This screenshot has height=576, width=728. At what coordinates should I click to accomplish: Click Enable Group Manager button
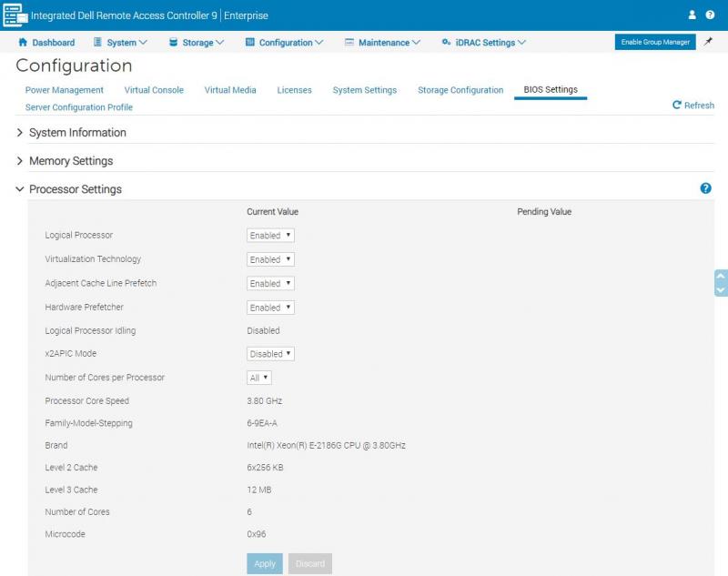(655, 43)
